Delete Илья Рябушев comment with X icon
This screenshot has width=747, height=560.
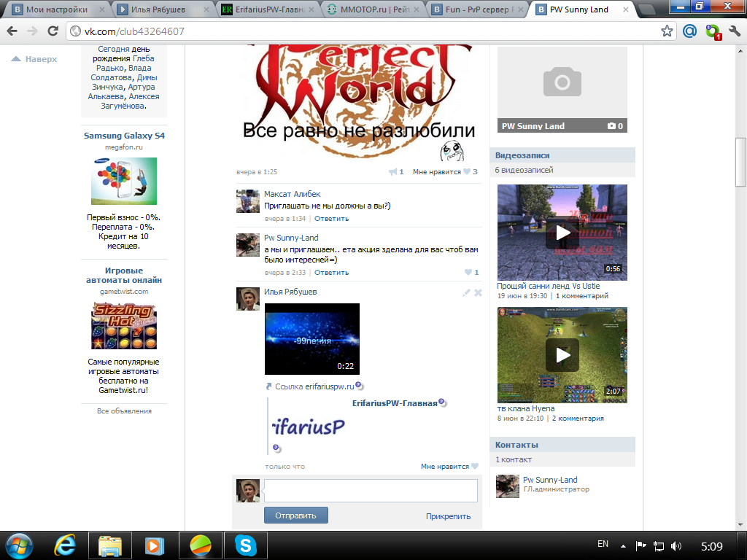tap(478, 293)
